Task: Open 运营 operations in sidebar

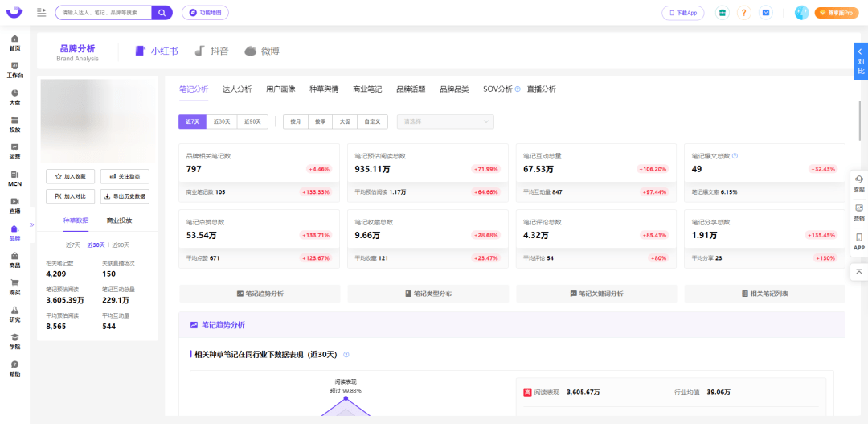Action: point(15,151)
